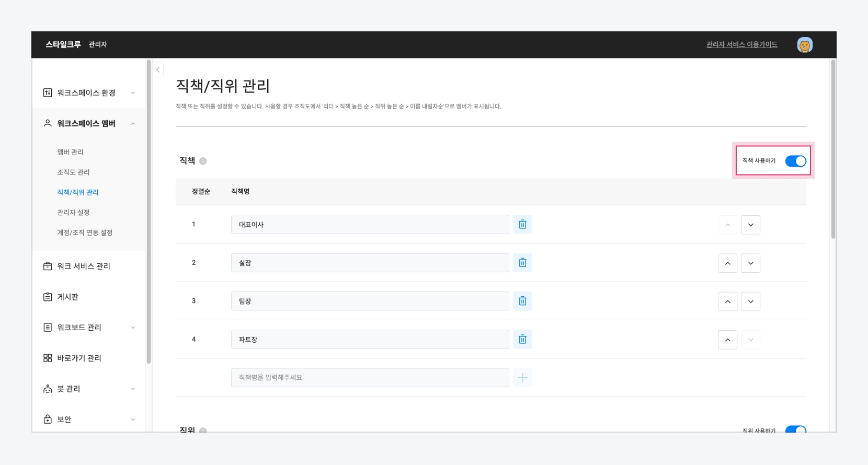This screenshot has height=465, width=868.
Task: Open 관리자 서비스 이용가이드 link
Action: click(x=741, y=45)
